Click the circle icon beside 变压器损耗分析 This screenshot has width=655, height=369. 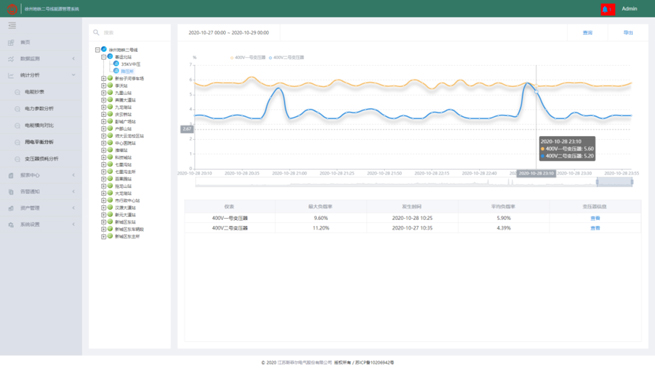pyautogui.click(x=18, y=159)
